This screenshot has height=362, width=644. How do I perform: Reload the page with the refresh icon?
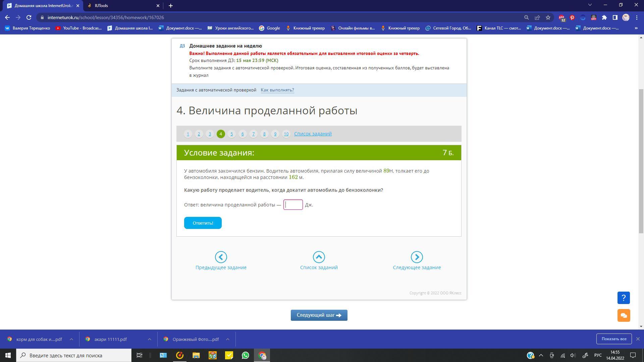[29, 17]
